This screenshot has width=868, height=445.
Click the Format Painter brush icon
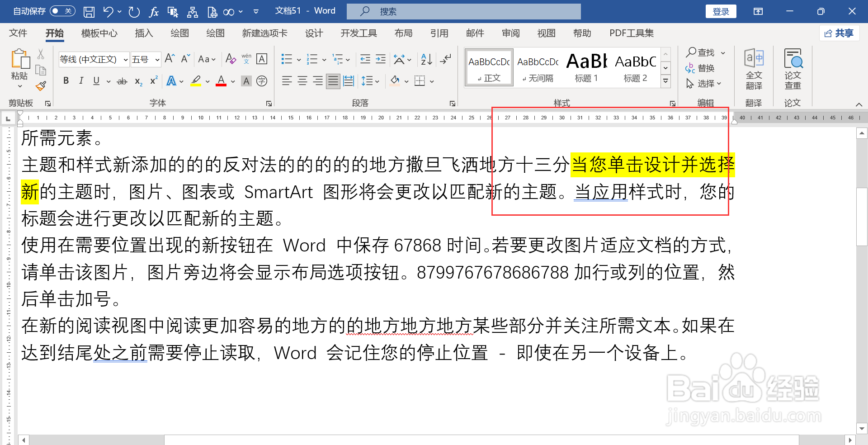coord(41,86)
